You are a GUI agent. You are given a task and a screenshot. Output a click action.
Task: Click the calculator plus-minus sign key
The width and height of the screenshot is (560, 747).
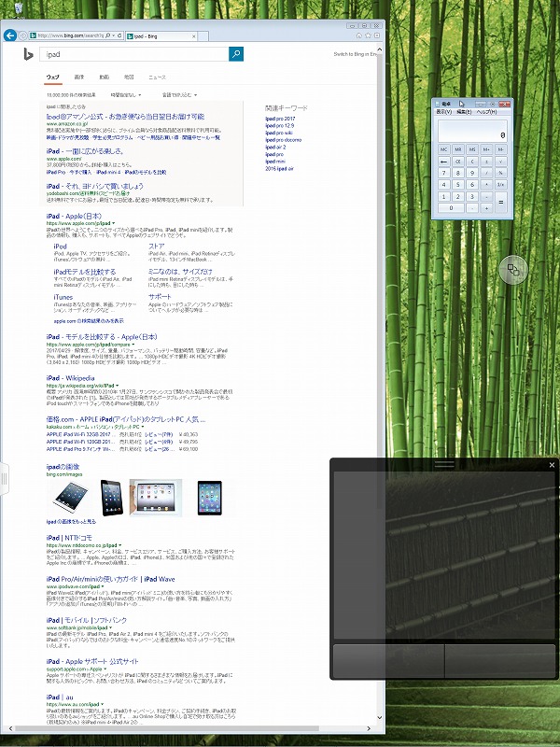click(x=486, y=162)
